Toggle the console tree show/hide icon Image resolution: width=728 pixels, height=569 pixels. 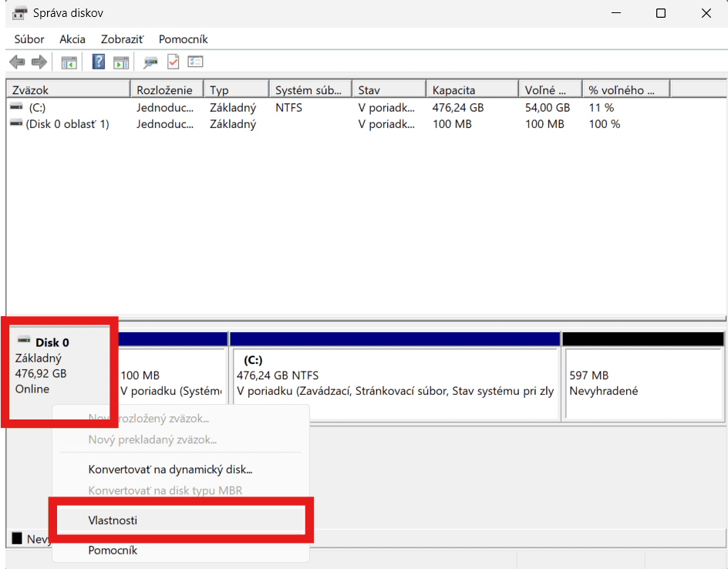pyautogui.click(x=69, y=62)
